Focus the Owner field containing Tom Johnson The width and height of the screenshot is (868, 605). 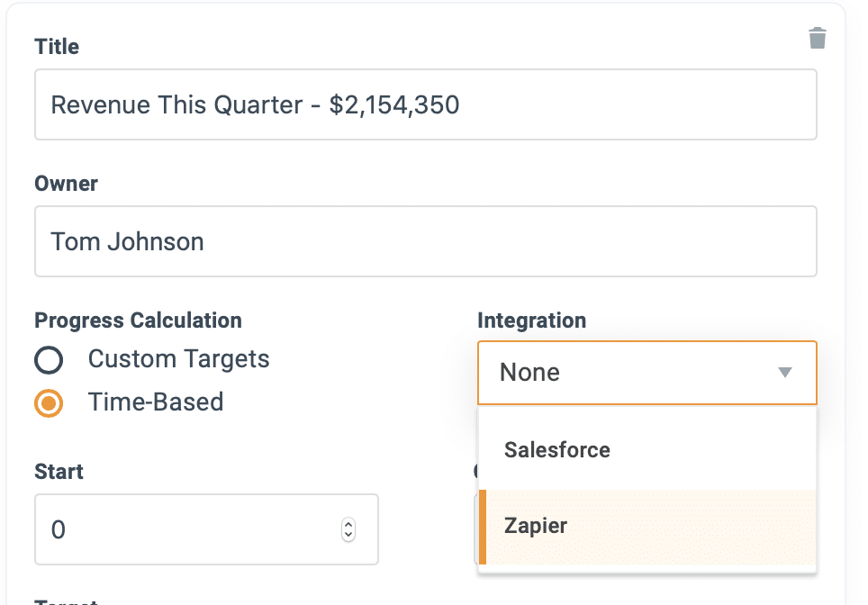pyautogui.click(x=425, y=242)
